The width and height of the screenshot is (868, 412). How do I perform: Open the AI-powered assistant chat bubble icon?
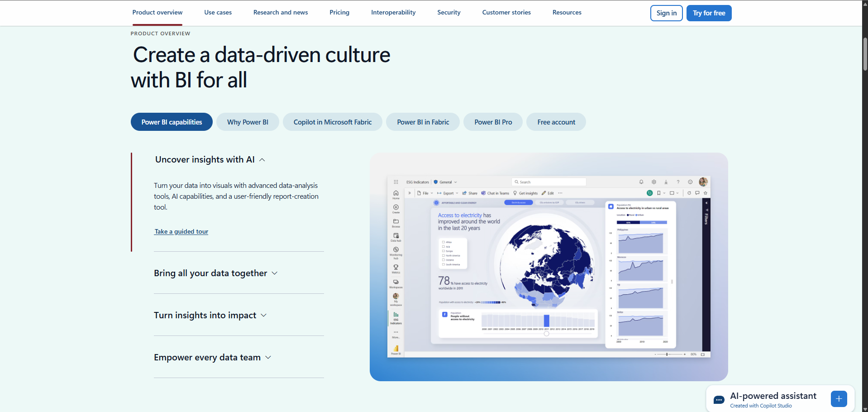719,400
